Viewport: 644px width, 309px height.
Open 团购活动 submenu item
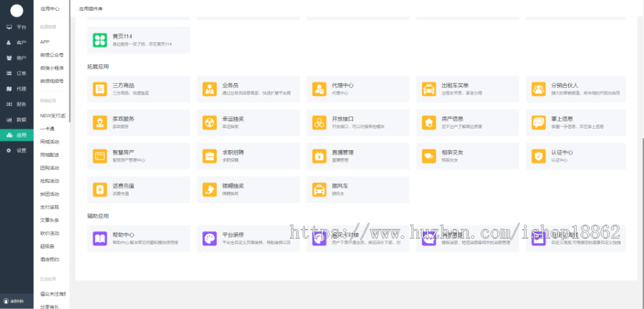click(x=49, y=168)
